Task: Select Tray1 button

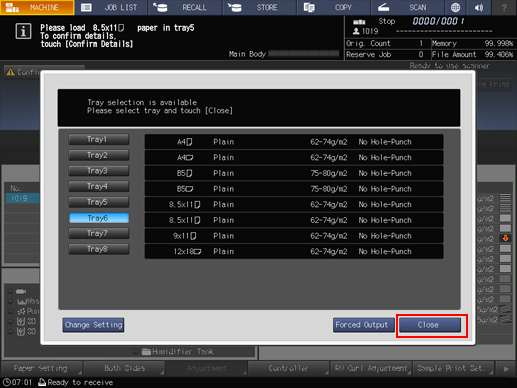Action: click(x=99, y=139)
